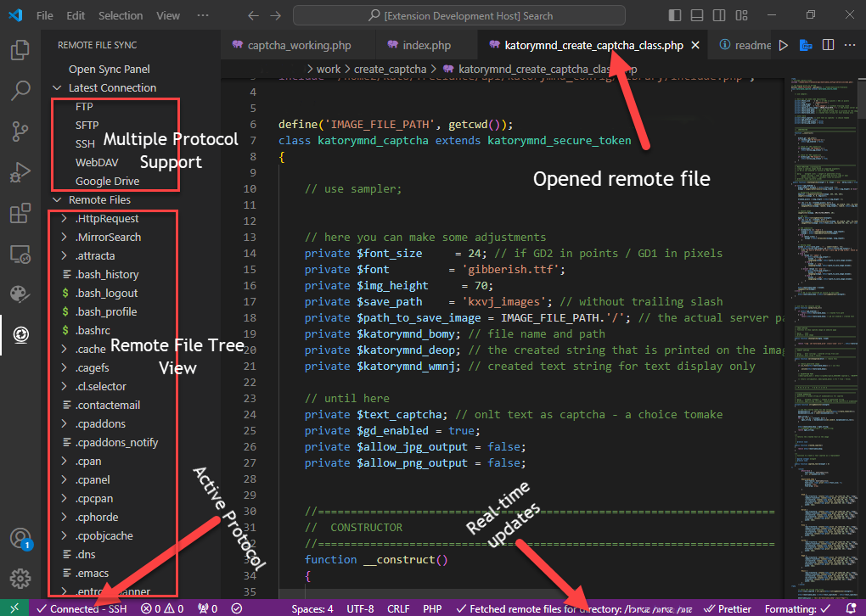
Task: Switch to the captcha_working.php tab
Action: point(298,45)
